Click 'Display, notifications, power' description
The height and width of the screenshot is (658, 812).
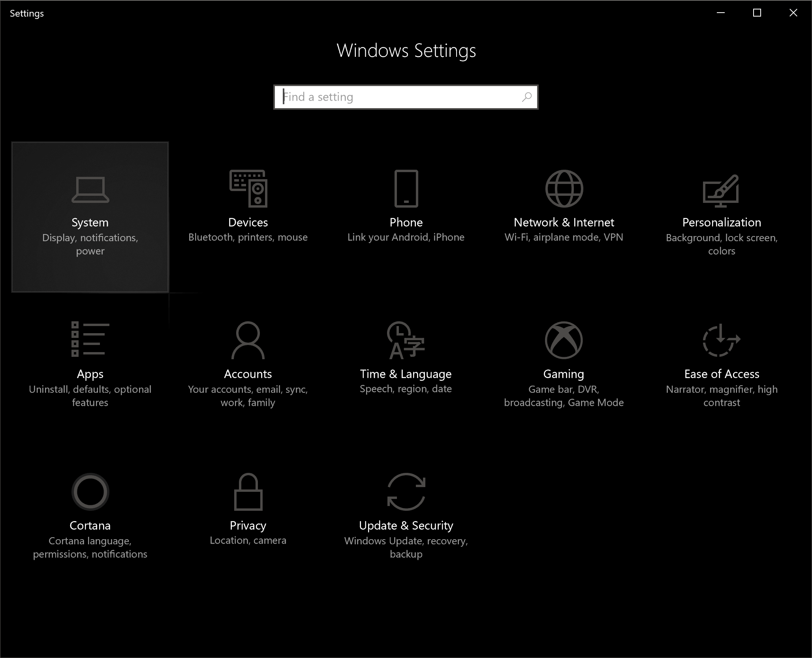90,244
